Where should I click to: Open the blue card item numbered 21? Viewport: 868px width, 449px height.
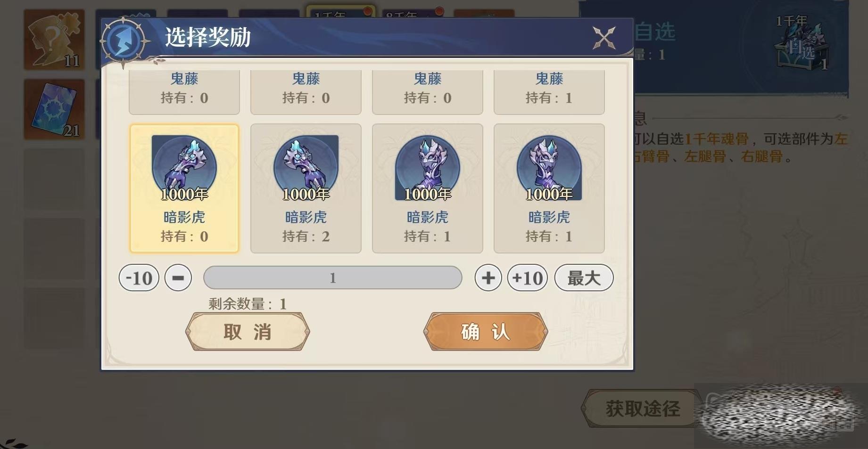point(55,109)
